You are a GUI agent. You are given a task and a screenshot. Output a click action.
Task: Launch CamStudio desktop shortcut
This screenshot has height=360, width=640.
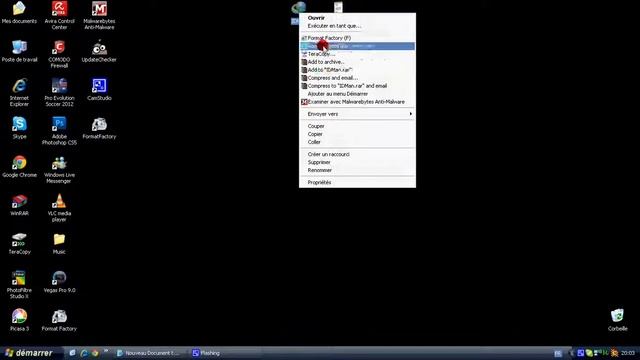tap(99, 89)
